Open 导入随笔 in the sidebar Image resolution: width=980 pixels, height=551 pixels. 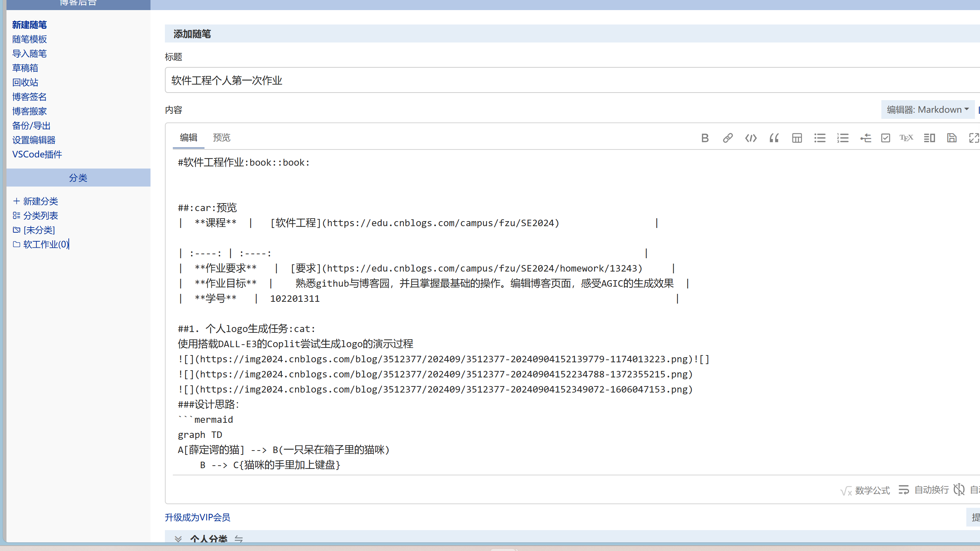pyautogui.click(x=29, y=54)
